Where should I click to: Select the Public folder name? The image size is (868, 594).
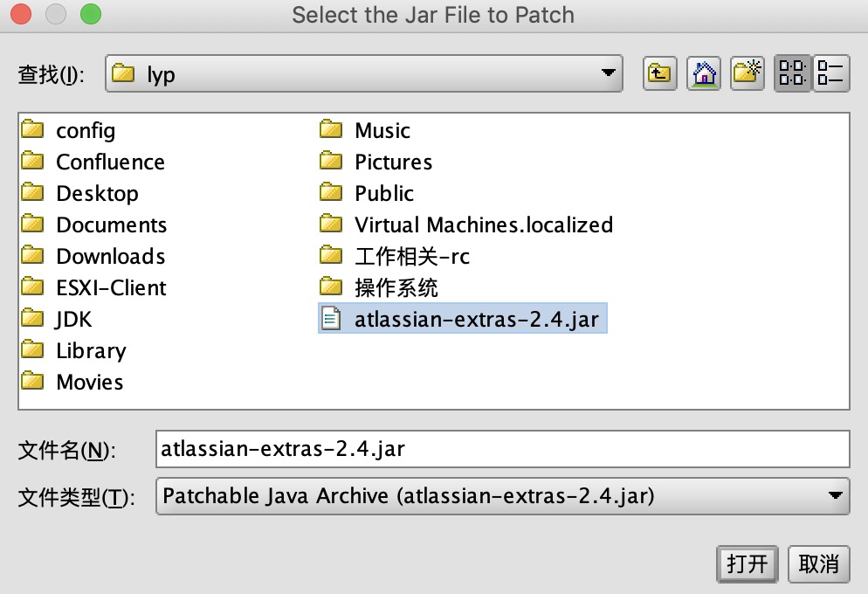[384, 194]
